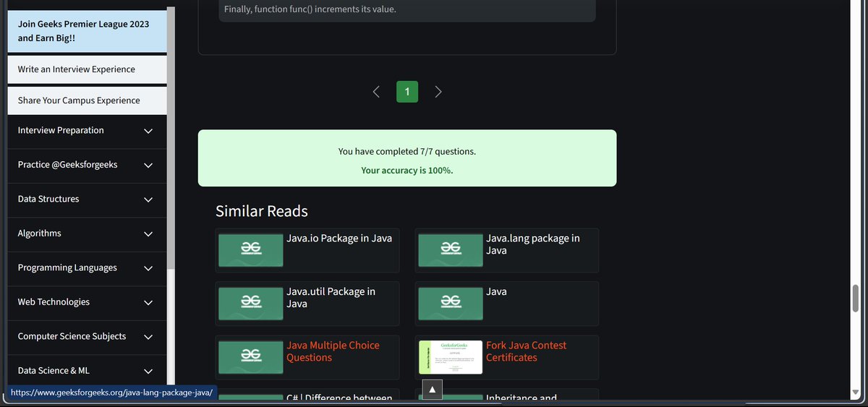The width and height of the screenshot is (868, 407).
Task: Select Programming Languages menu label
Action: coord(67,267)
